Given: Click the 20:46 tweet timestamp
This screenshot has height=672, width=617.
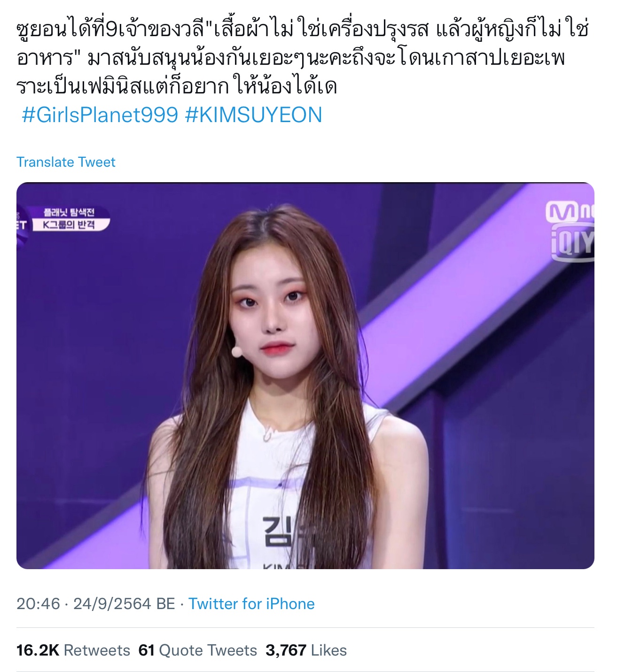Looking at the screenshot, I should 39,603.
